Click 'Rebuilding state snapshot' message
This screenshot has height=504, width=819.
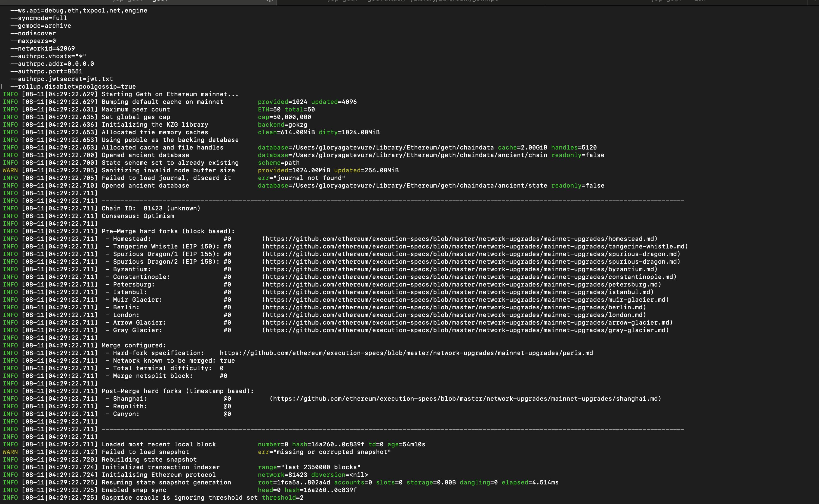click(x=149, y=460)
